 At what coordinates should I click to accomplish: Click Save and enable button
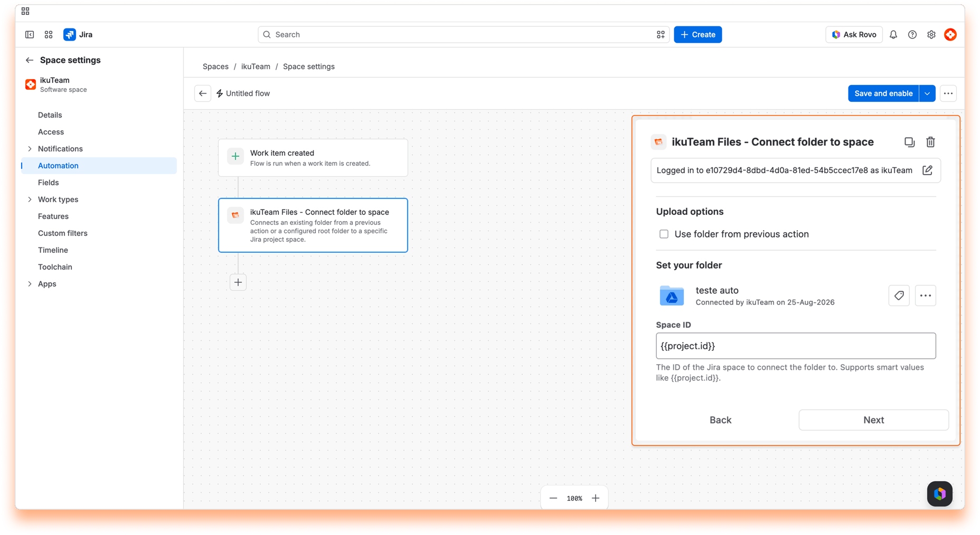[x=883, y=93]
